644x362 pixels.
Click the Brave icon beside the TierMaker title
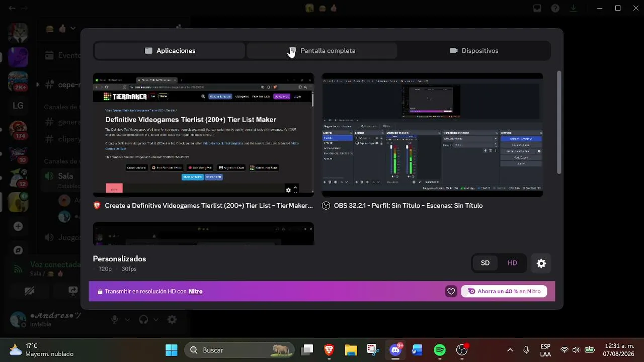point(97,206)
